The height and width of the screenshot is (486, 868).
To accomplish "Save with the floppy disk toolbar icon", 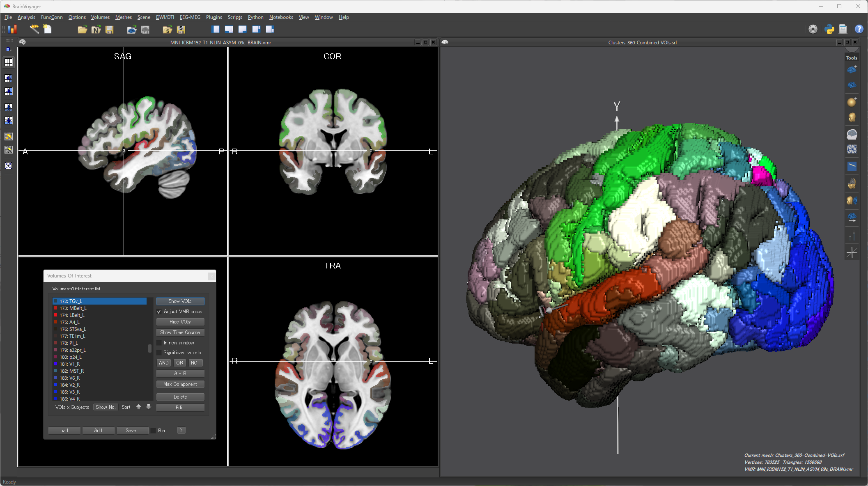I will click(x=109, y=29).
